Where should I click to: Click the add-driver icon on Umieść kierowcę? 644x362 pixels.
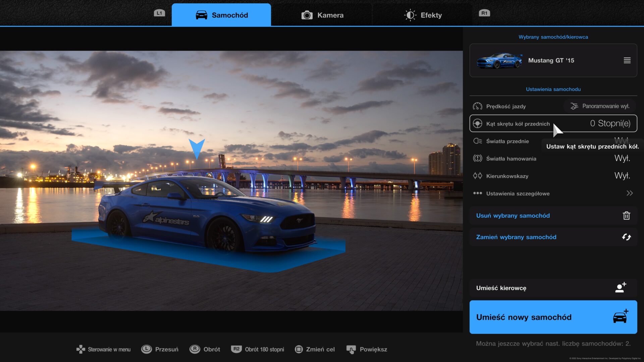[621, 288]
